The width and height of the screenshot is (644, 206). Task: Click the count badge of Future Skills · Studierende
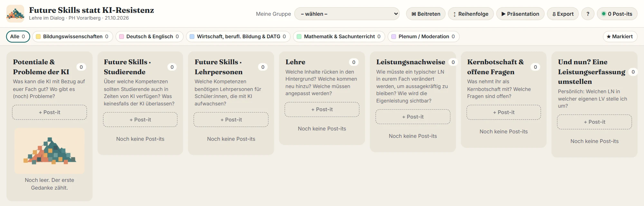[x=172, y=67]
